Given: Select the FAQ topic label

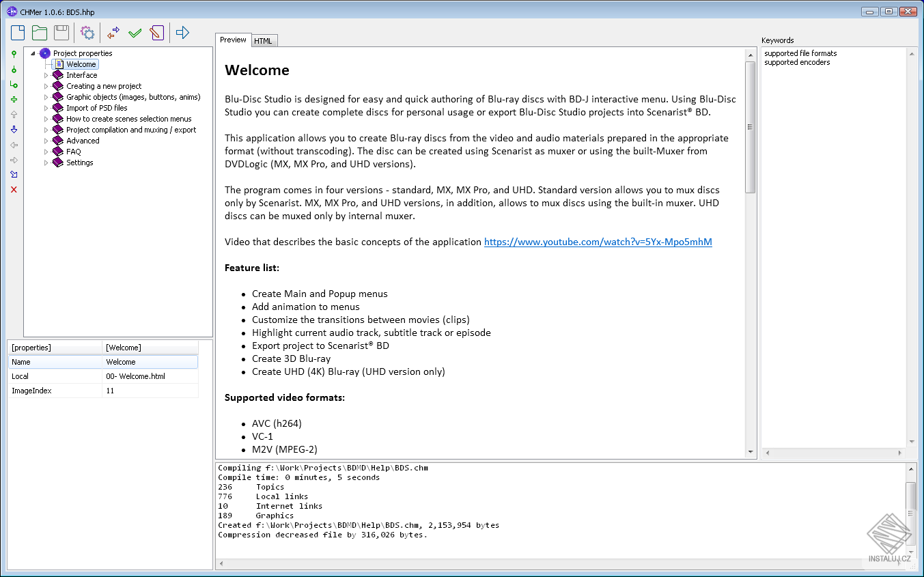Looking at the screenshot, I should click(74, 152).
